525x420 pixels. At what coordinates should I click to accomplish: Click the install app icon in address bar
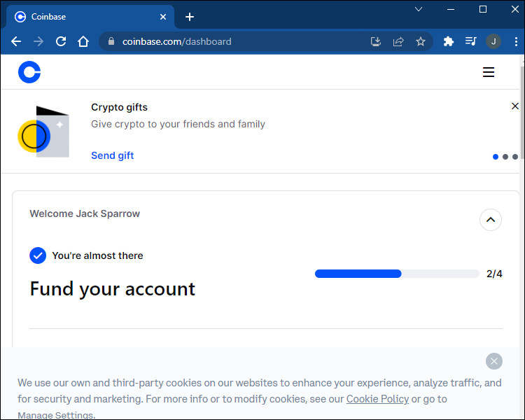click(x=376, y=41)
